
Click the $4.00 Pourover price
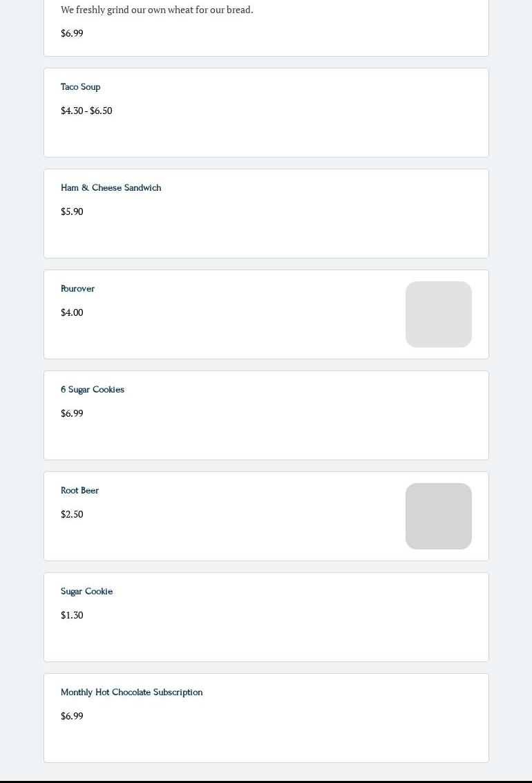72,312
